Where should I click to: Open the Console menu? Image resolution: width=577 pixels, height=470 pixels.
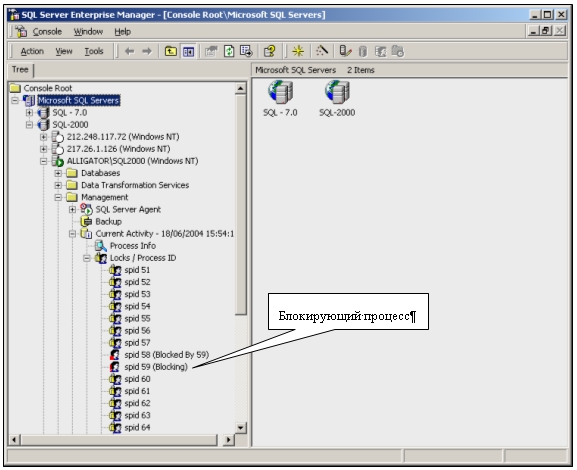[47, 32]
